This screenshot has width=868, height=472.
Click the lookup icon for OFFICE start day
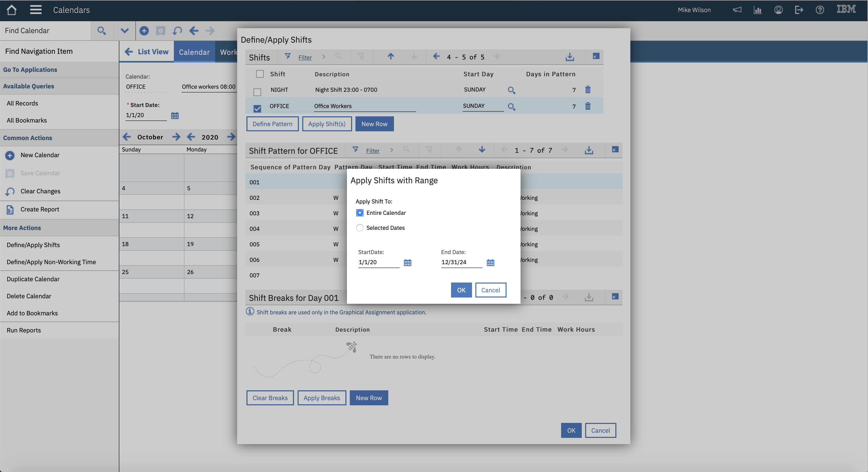pos(511,107)
